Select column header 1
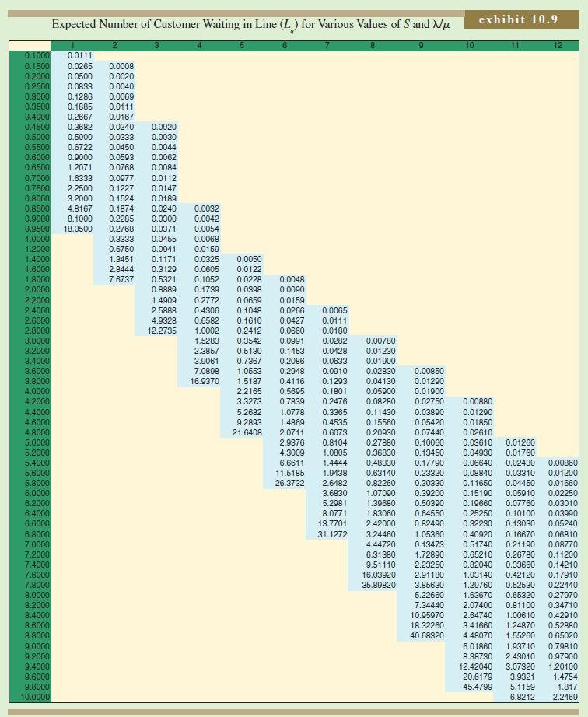588x717 pixels. tap(72, 45)
